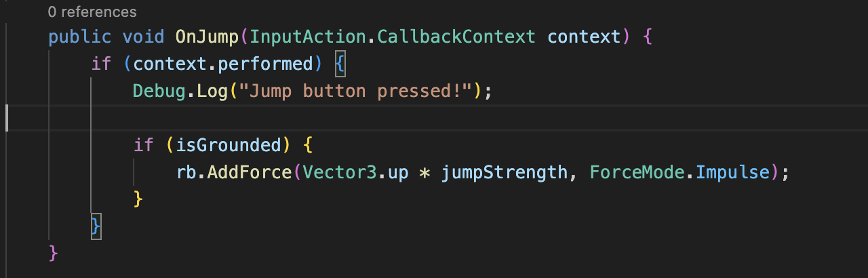Click the isGrounded variable
This screenshot has width=868, height=278.
point(229,145)
